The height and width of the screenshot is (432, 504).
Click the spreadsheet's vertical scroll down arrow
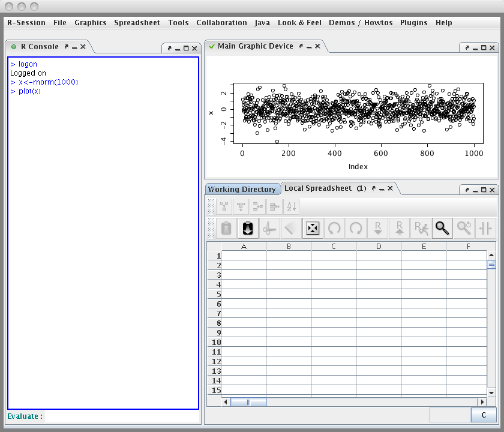point(491,392)
